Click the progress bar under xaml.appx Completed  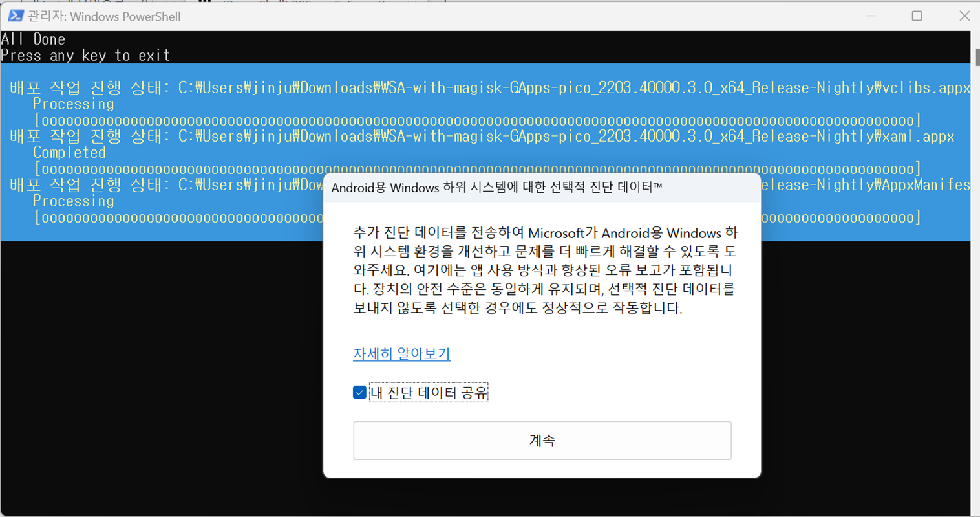click(x=477, y=168)
